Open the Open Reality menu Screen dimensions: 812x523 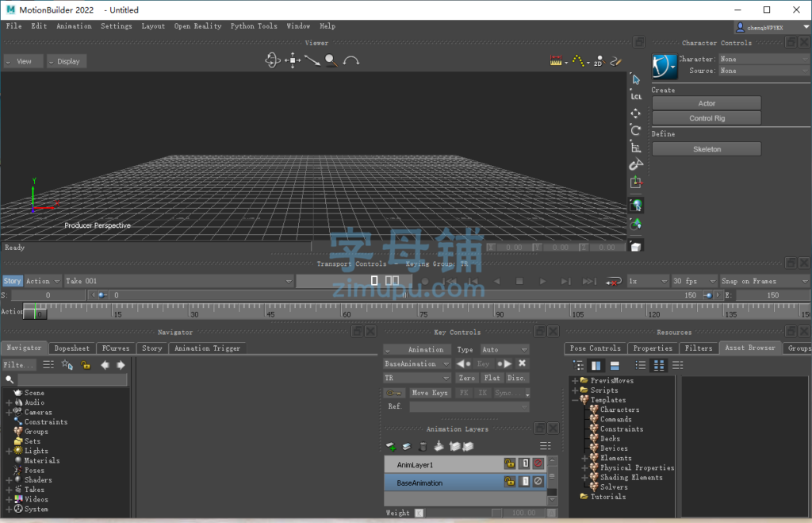pos(197,26)
